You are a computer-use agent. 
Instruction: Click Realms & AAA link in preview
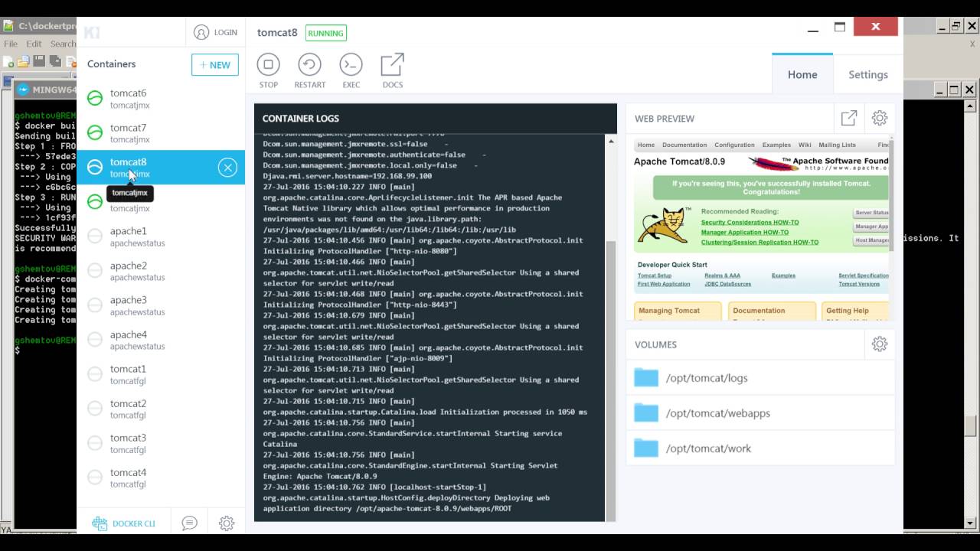[723, 275]
